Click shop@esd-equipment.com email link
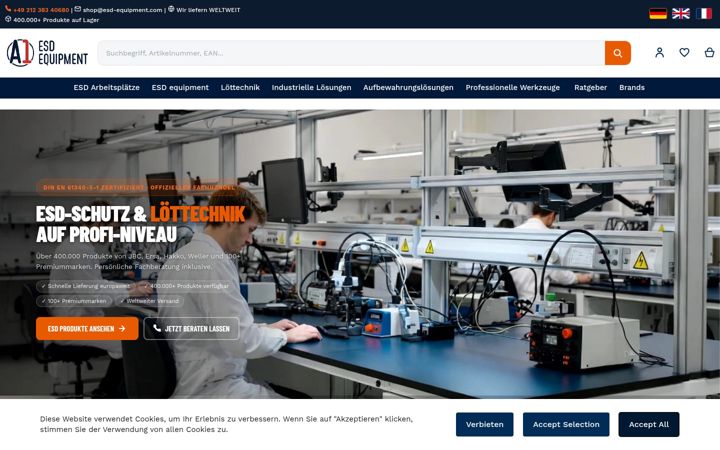Viewport: 720px width, 450px height. [123, 10]
